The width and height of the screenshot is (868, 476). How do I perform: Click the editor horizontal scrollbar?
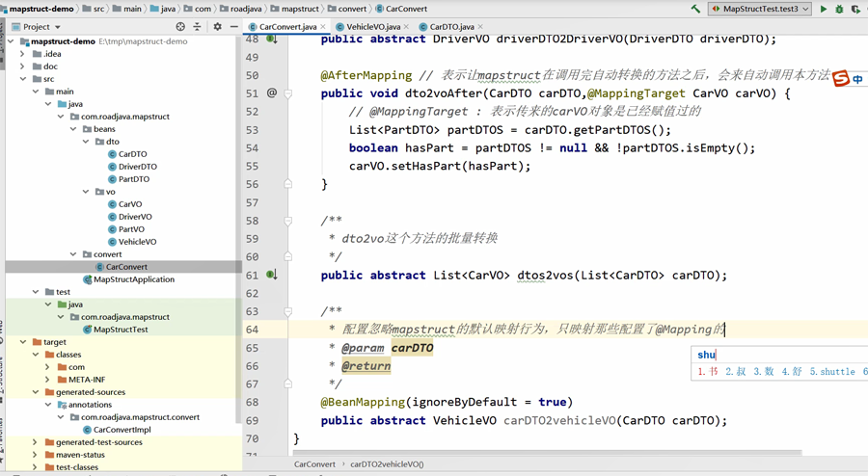(547, 453)
